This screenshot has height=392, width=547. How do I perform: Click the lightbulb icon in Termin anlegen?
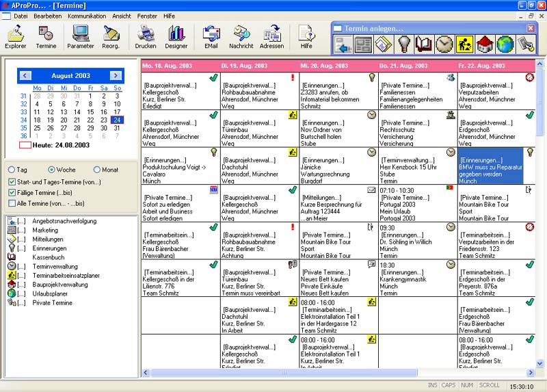pyautogui.click(x=404, y=44)
